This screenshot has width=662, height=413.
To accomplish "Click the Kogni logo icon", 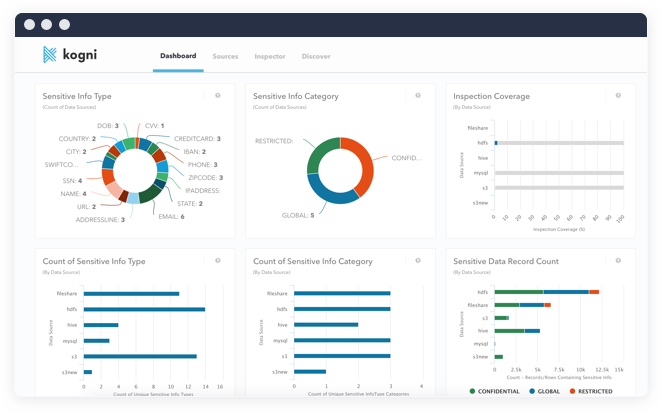I will point(51,56).
